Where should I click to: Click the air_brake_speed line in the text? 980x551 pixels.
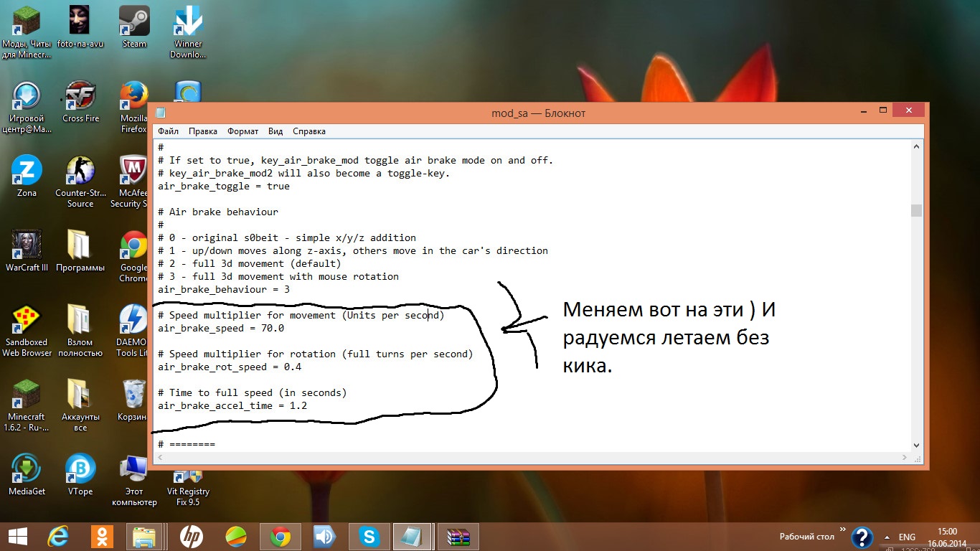tap(221, 329)
